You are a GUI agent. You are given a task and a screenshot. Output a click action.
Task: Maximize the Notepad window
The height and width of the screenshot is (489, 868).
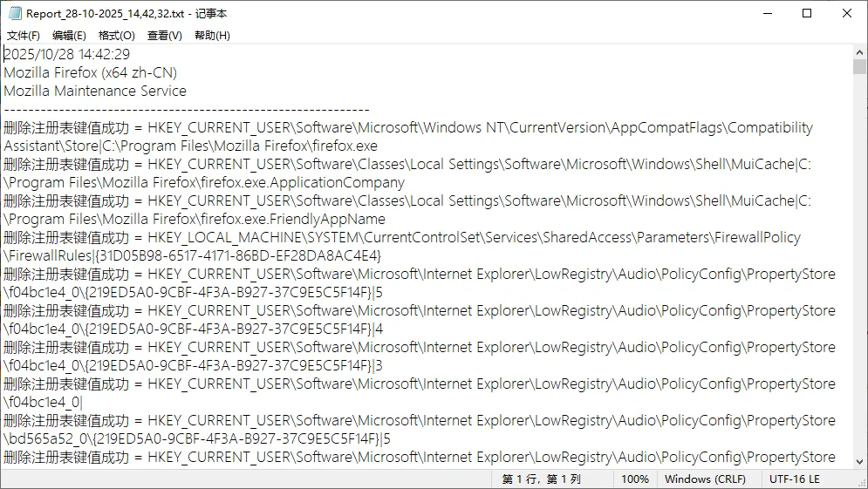point(807,13)
